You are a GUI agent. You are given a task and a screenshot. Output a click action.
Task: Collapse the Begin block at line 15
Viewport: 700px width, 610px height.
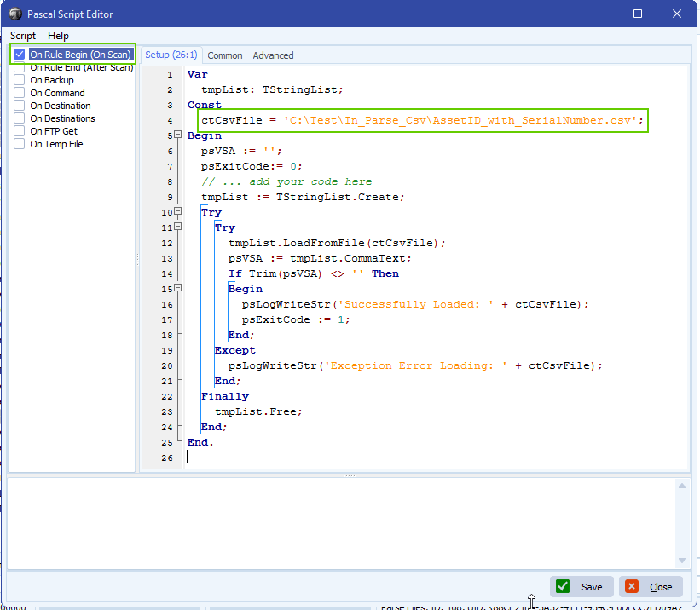pos(176,288)
